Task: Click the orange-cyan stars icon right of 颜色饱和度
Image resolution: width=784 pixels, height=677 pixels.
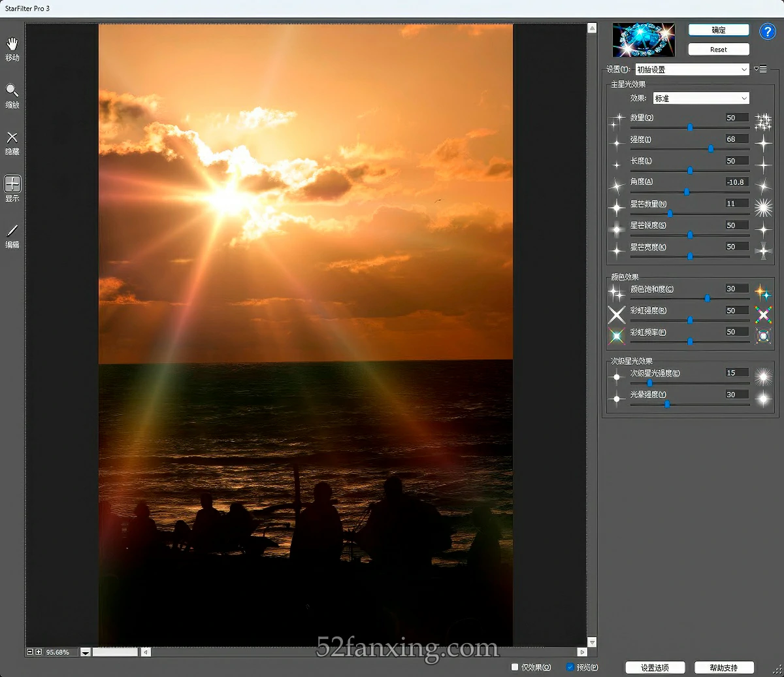Action: [763, 293]
